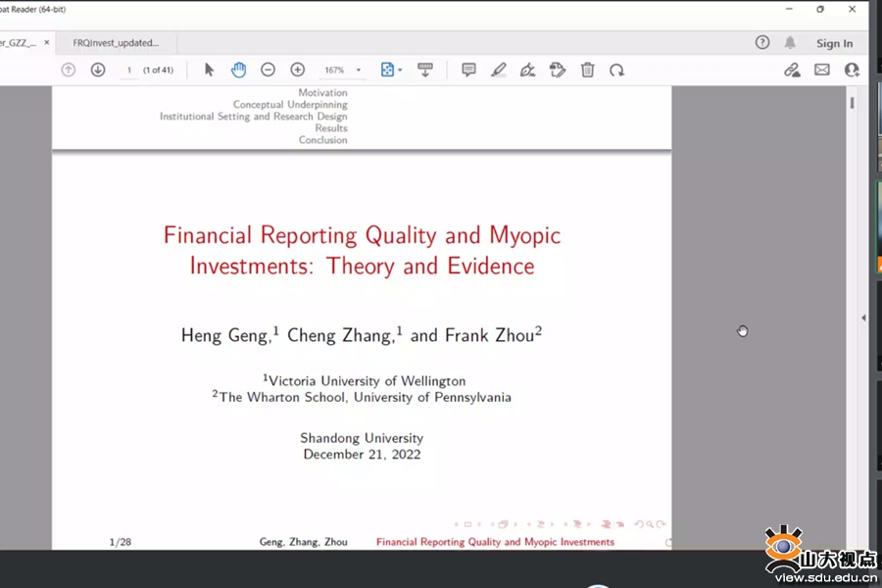Image resolution: width=882 pixels, height=588 pixels.
Task: Open Institutional Setting and Research Design section
Action: coord(254,117)
